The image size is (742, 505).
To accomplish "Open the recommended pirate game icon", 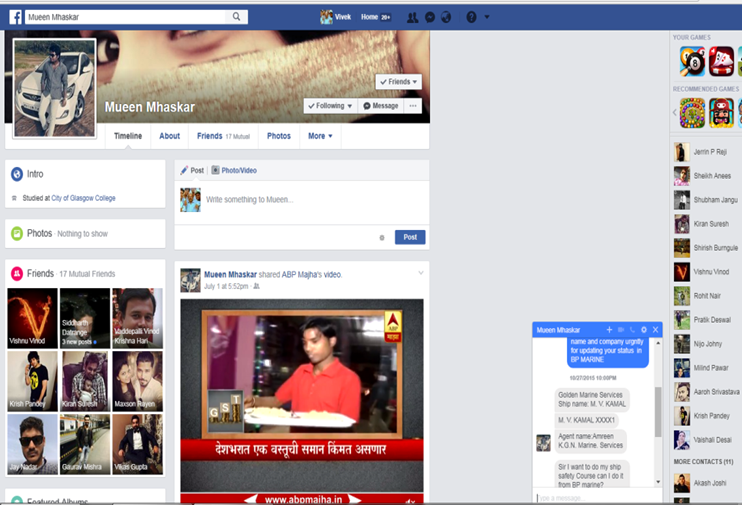I will (x=721, y=113).
